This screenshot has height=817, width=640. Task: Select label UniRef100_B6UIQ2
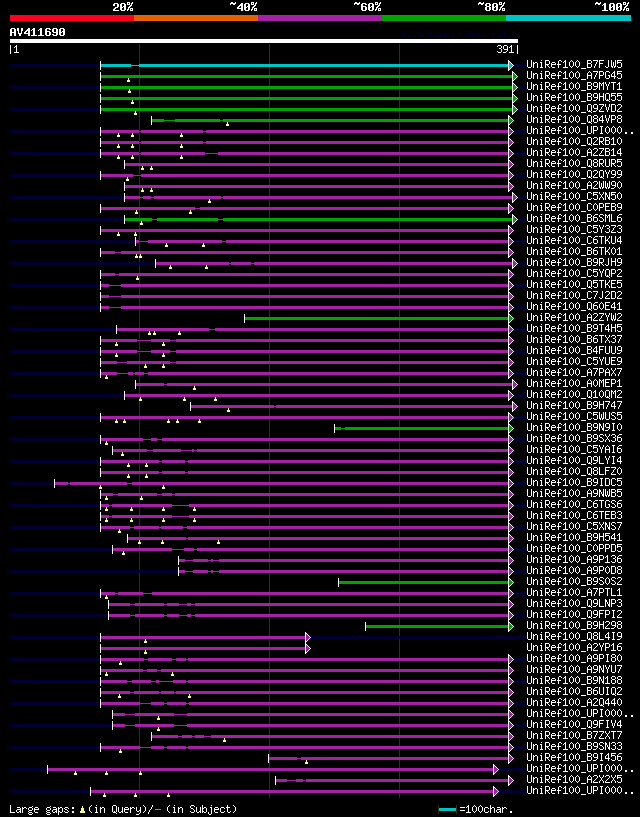point(574,691)
